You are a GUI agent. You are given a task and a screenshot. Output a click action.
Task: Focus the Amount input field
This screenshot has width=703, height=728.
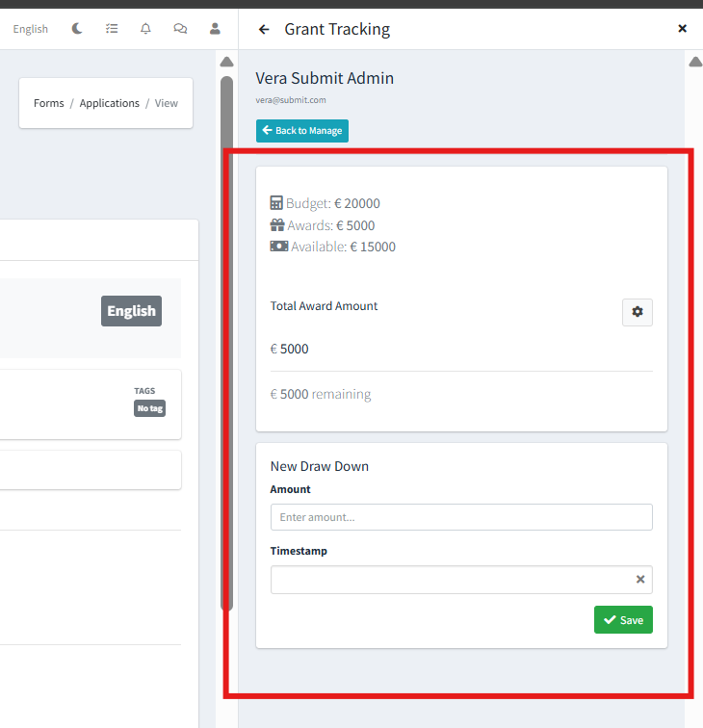461,517
